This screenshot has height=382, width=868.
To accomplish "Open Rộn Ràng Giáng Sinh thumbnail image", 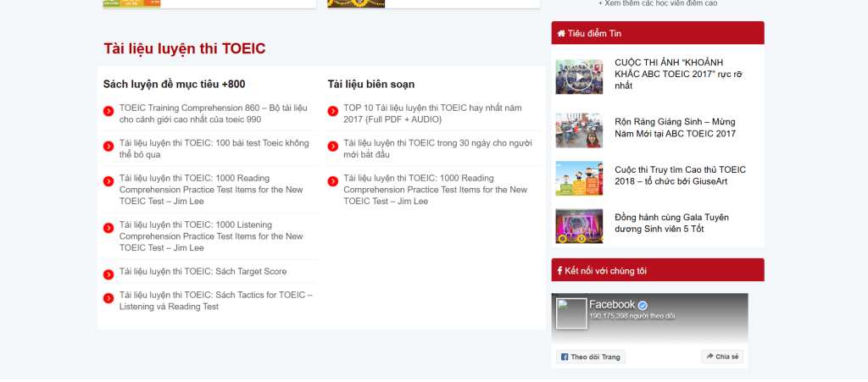I will coord(579,130).
